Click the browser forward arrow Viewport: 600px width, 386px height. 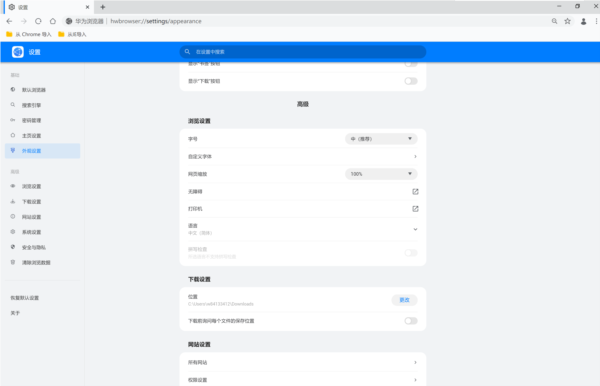[24, 21]
